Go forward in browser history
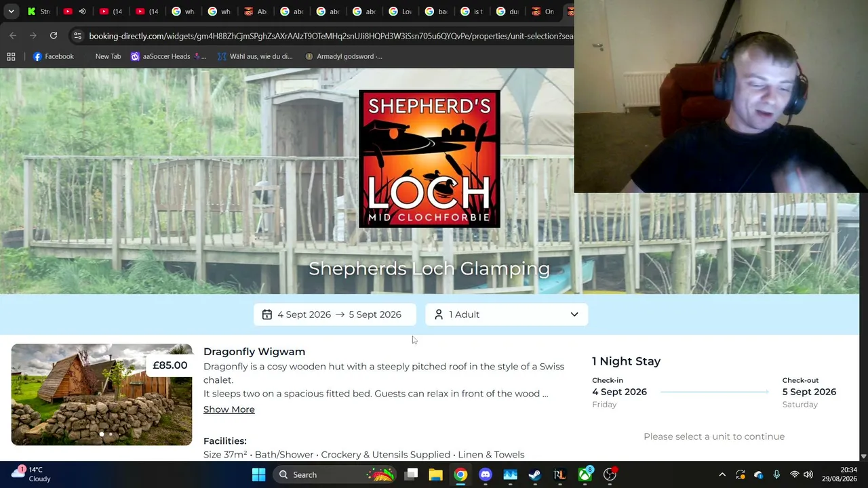 [x=33, y=36]
